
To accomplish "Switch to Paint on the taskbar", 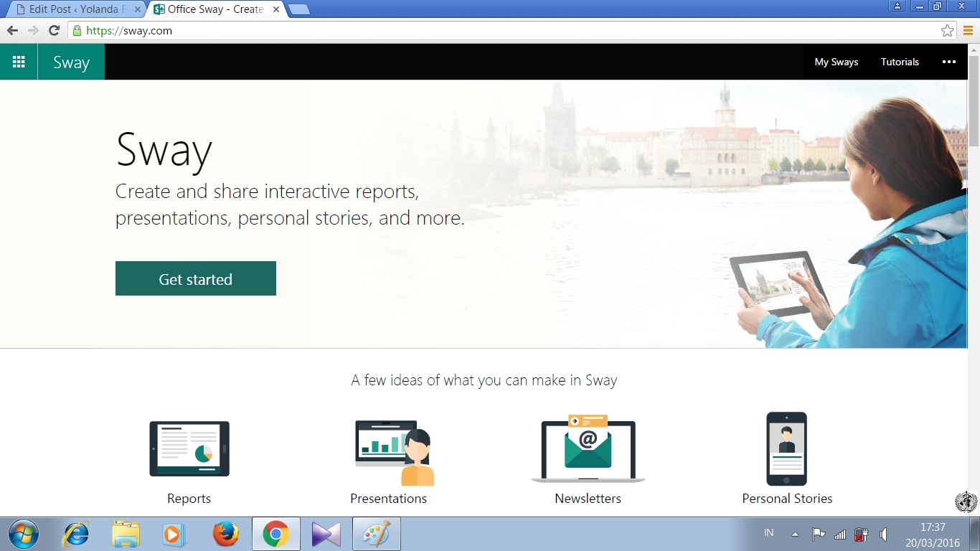I will click(x=377, y=534).
